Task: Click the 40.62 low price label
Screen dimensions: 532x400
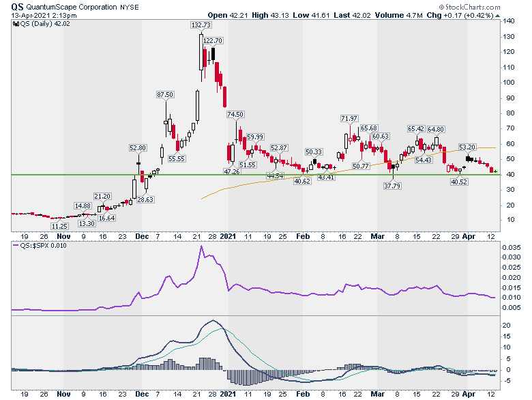Action: [302, 182]
